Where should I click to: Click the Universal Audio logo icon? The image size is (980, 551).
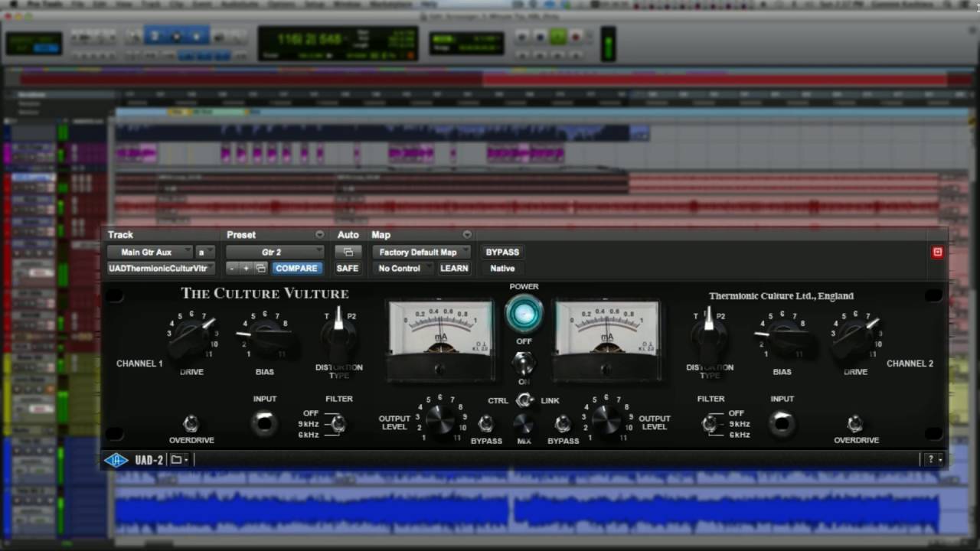(x=116, y=460)
